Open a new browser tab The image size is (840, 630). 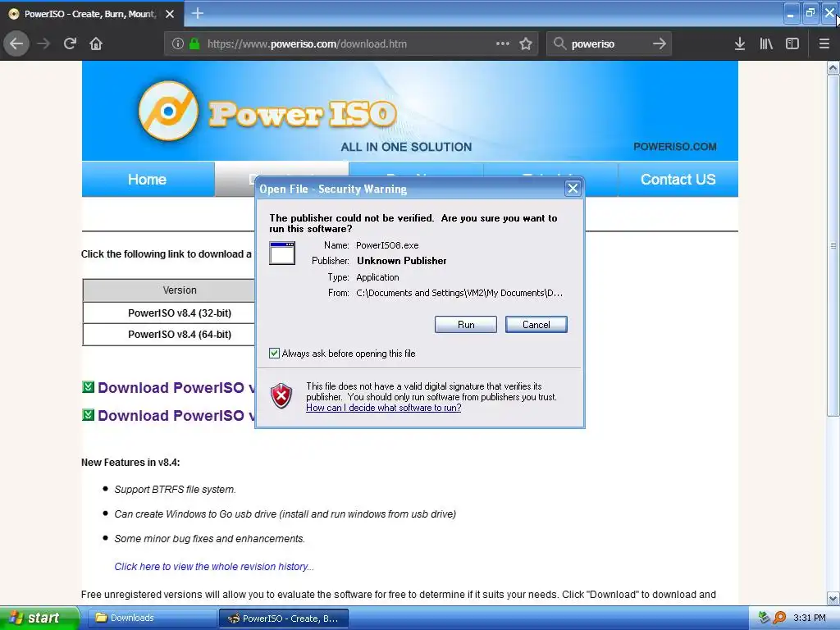198,13
